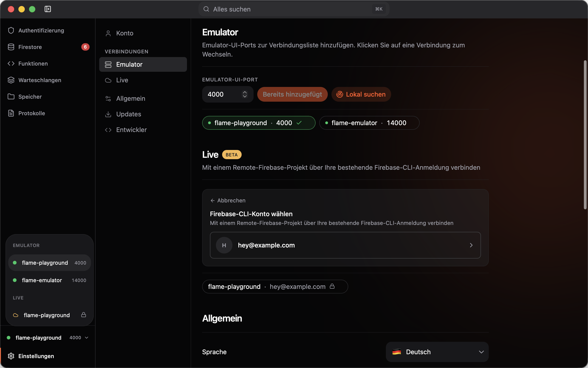This screenshot has height=368, width=588.
Task: Click the Warteschlangen layers icon
Action: pos(11,80)
